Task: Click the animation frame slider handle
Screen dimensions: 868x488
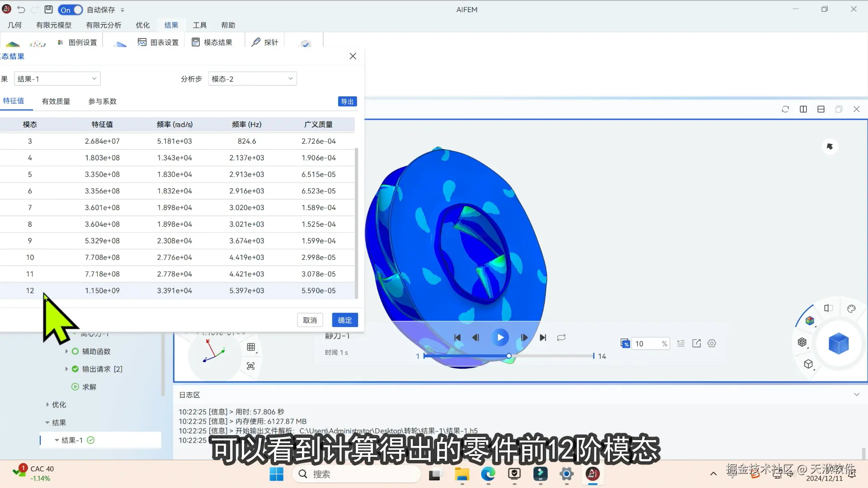Action: pos(509,356)
